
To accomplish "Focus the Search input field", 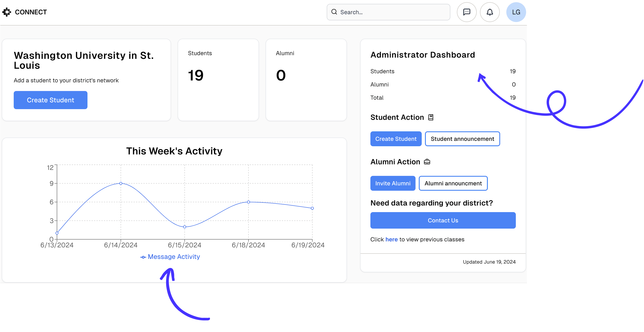I will point(388,12).
